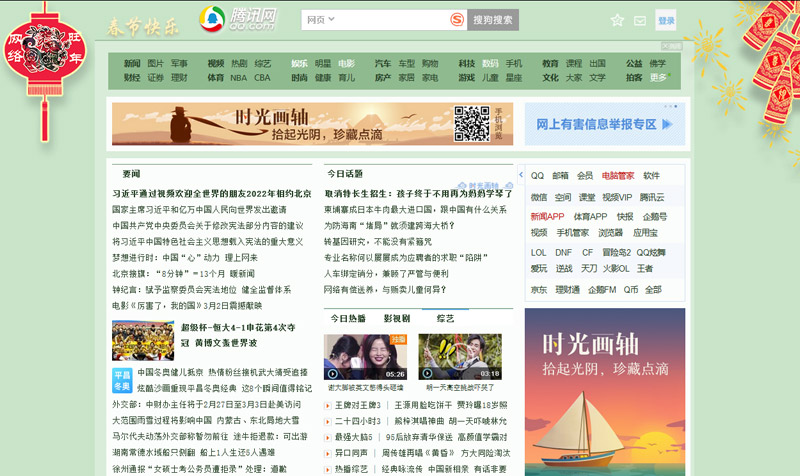Open the article 为防海南“堵局”就须建跨海大桥？

coord(389,226)
